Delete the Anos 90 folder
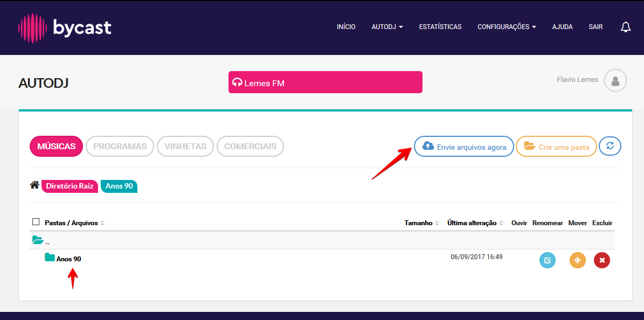Screen dimensions: 644x320 coord(602,260)
